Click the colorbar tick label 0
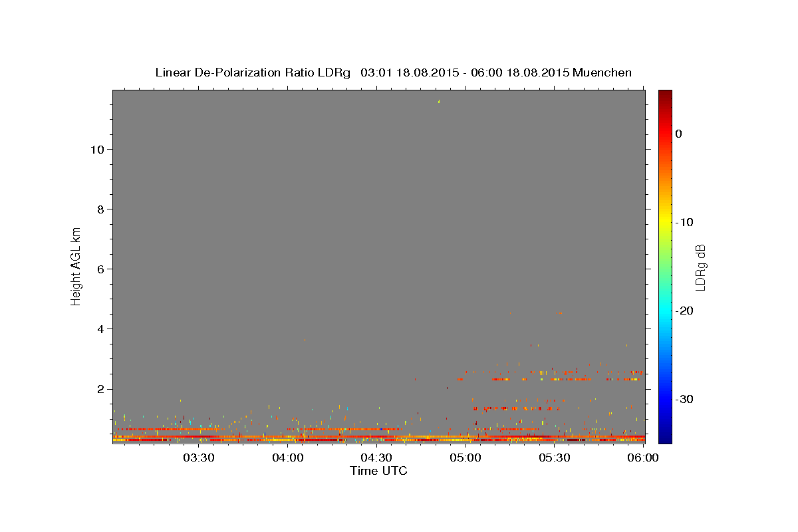Viewport: 798px width, 532px height. tap(679, 134)
